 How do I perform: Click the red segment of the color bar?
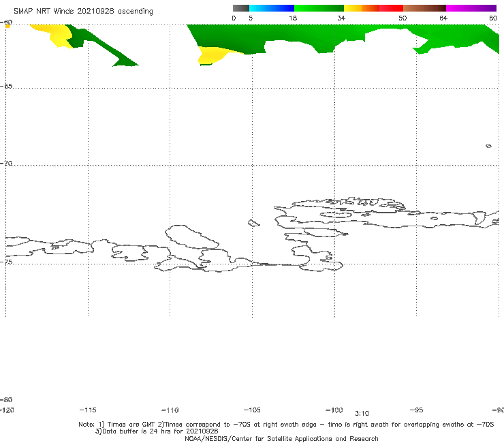pyautogui.click(x=392, y=8)
